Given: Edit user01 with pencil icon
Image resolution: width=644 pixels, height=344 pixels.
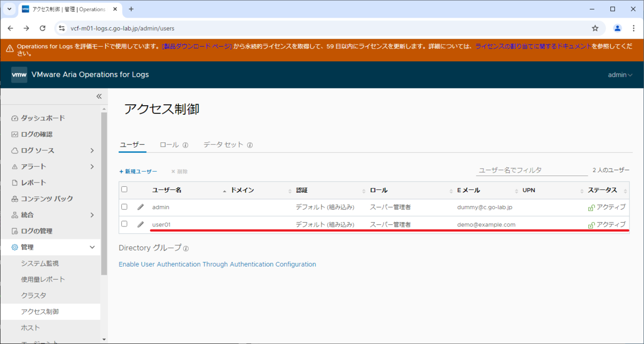Looking at the screenshot, I should click(x=141, y=224).
